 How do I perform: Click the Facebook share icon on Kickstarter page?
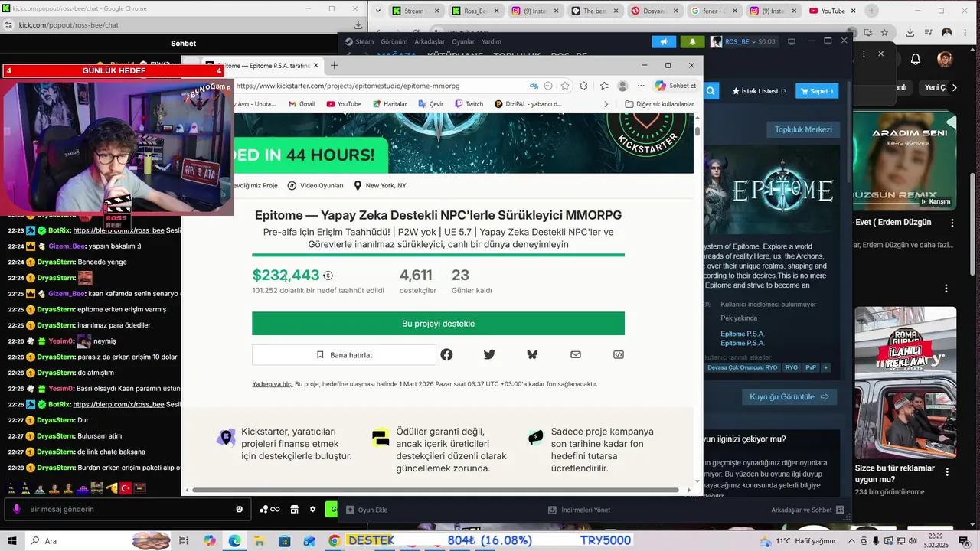pos(446,354)
